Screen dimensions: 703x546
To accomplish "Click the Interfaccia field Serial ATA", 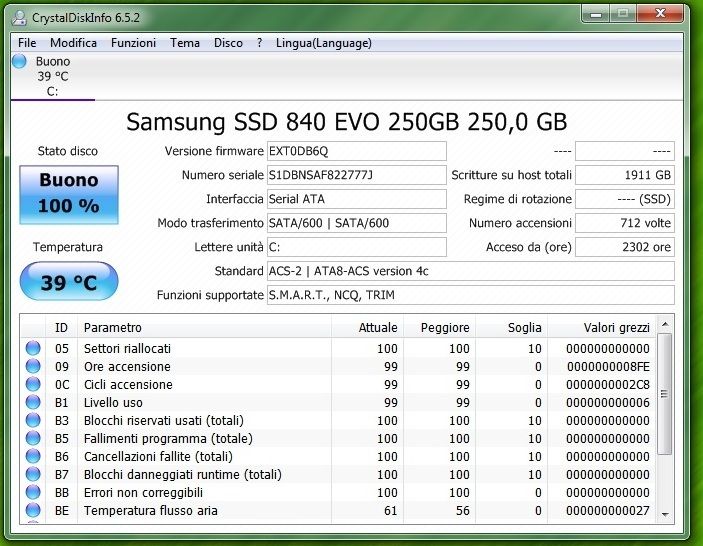I will pyautogui.click(x=356, y=199).
